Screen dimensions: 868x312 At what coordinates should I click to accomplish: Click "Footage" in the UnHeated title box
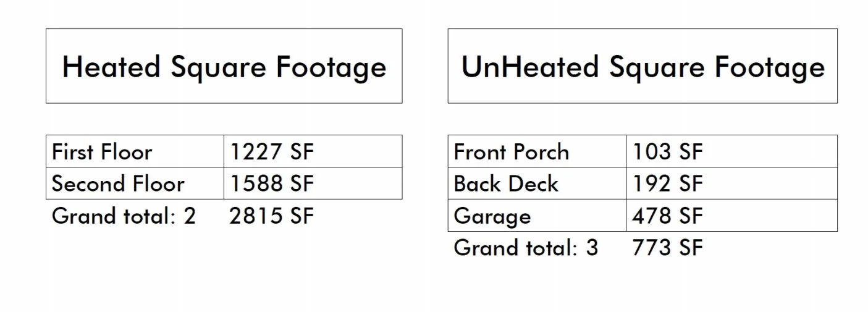769,67
